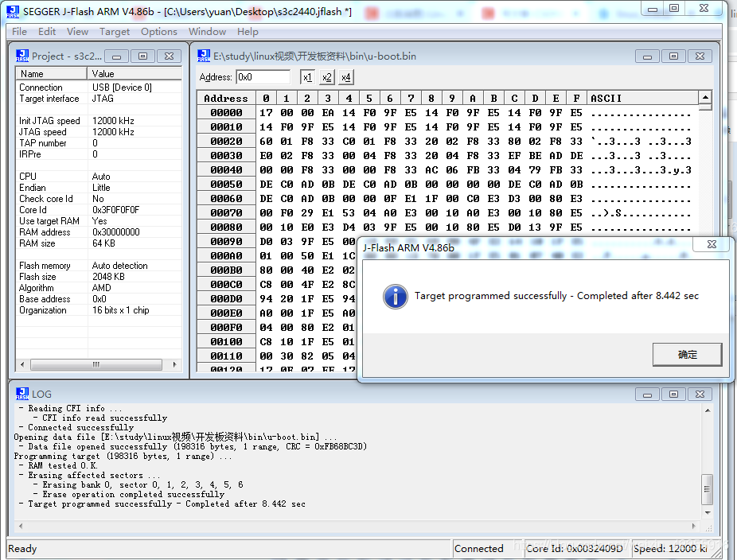Screen dimensions: 737x560
Task: Maximize the u-boot.bin data window
Action: [673, 56]
